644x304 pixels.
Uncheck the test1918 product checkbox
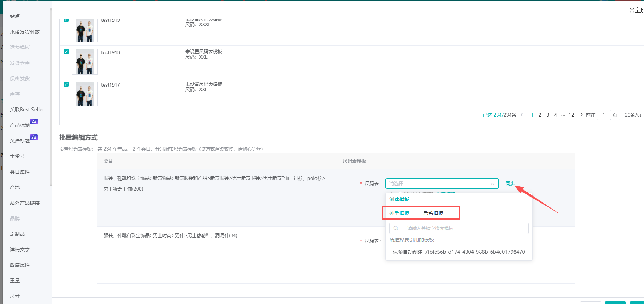(66, 52)
